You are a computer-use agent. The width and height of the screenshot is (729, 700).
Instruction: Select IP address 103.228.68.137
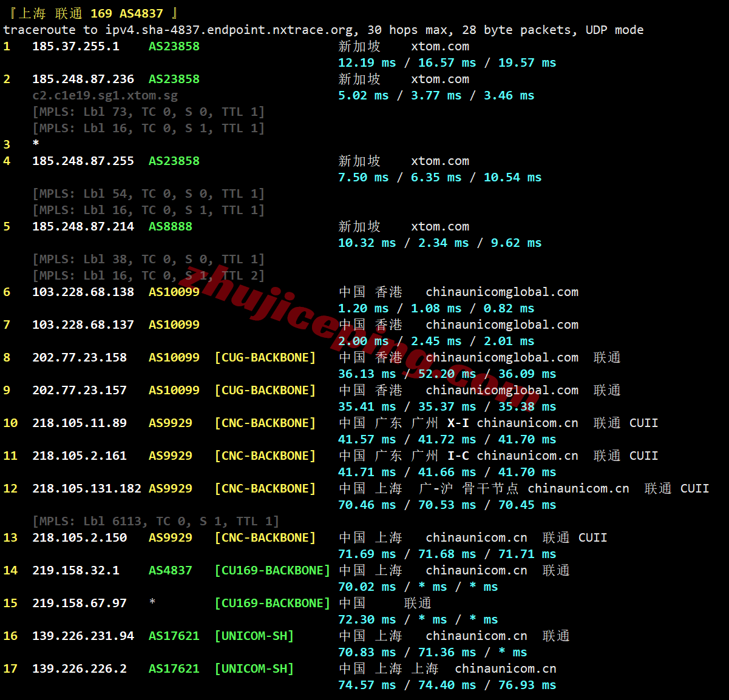pyautogui.click(x=83, y=325)
